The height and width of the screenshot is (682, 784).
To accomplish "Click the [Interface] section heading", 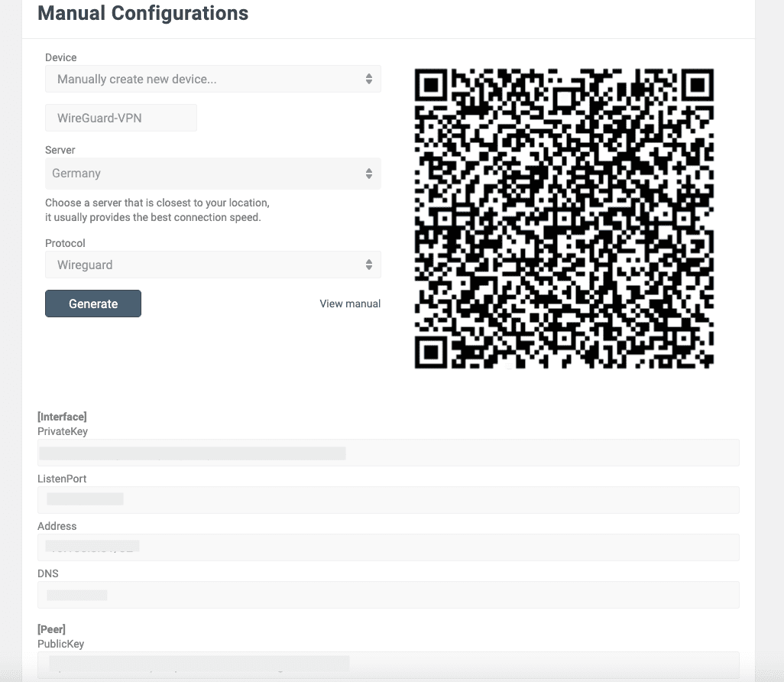I will [x=62, y=417].
